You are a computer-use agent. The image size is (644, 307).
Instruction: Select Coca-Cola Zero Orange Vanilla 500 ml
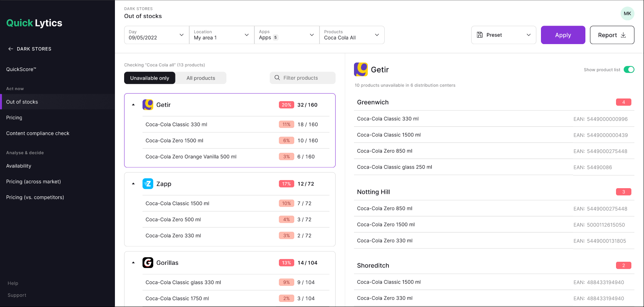[x=236, y=157]
